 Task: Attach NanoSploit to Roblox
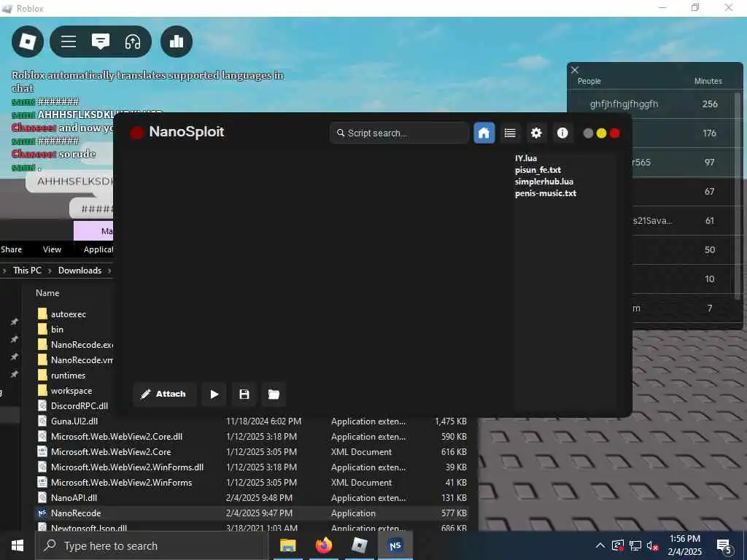(164, 394)
